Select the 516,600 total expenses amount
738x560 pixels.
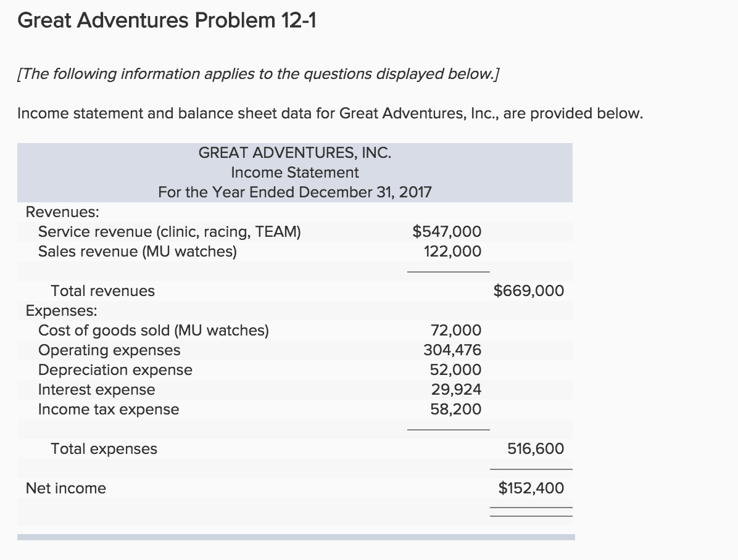535,449
